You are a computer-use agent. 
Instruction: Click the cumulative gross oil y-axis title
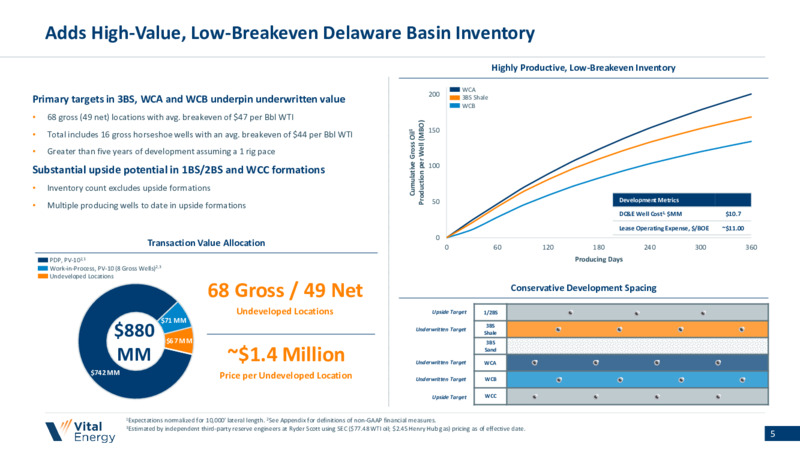click(416, 163)
